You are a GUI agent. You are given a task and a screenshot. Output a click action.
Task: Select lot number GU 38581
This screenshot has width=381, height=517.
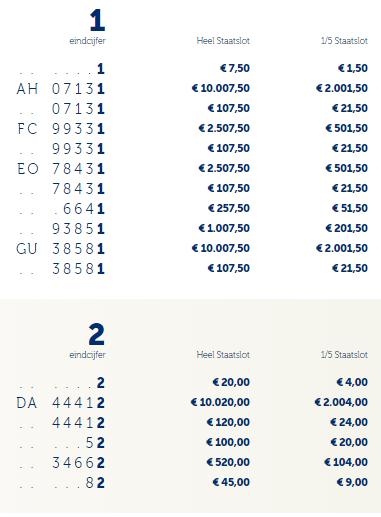click(61, 249)
